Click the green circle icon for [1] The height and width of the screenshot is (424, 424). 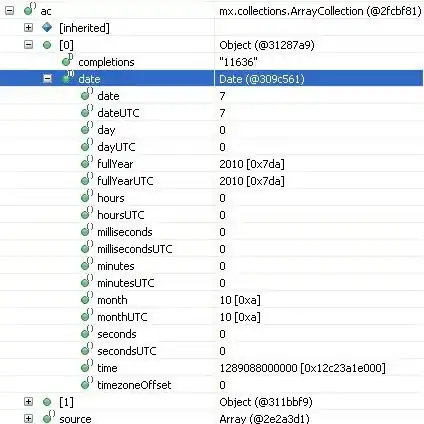coord(47,402)
